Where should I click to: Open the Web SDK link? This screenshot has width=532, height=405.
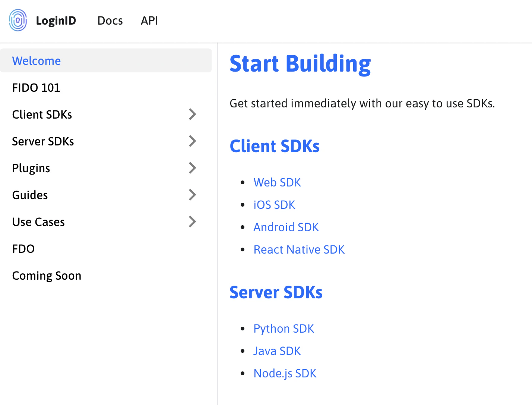click(277, 182)
